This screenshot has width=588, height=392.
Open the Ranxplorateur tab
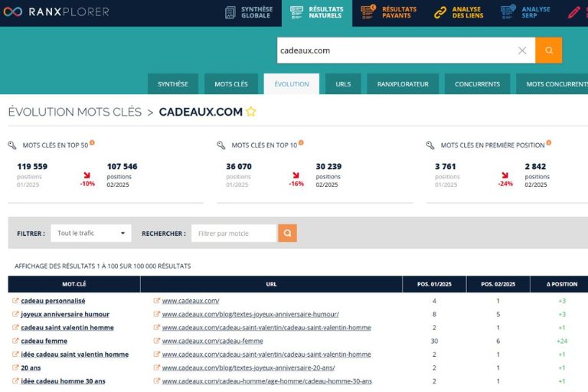tap(403, 84)
